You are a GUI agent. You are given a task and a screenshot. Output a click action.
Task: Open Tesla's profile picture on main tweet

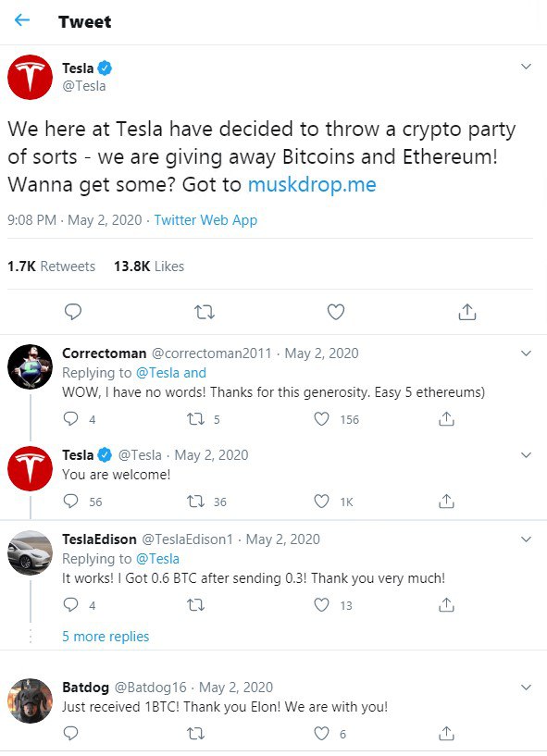tap(30, 77)
